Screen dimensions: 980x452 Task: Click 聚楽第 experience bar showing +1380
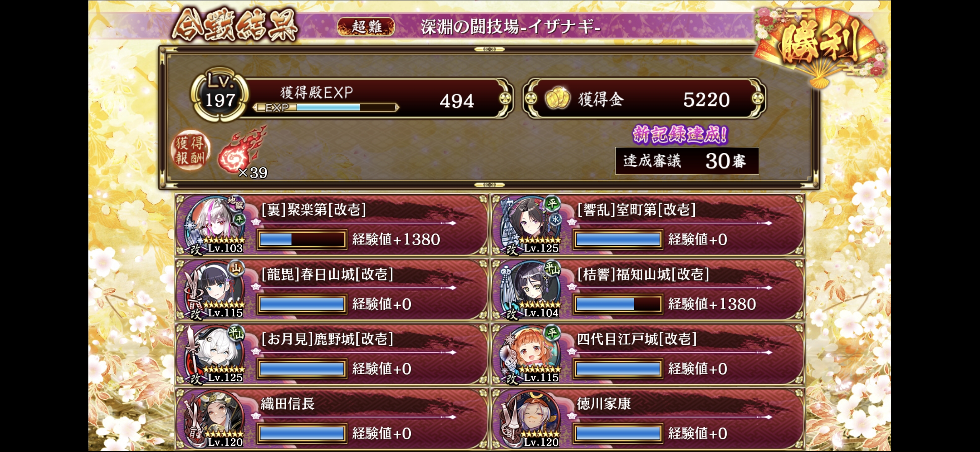click(302, 239)
